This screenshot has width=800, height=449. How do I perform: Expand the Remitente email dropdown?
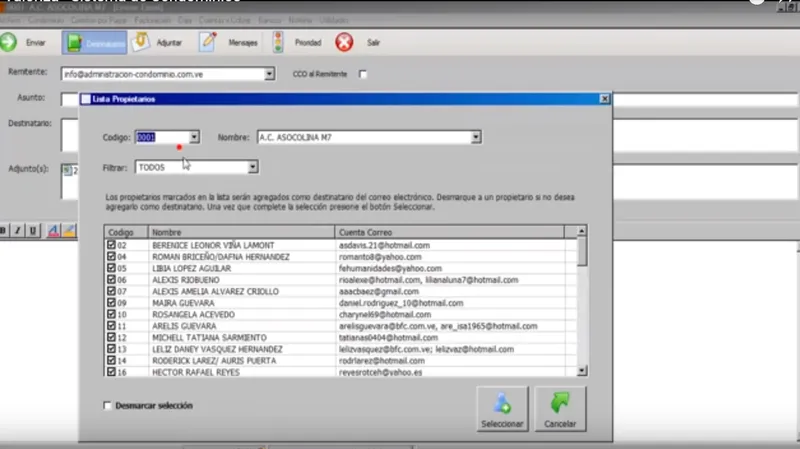[x=269, y=74]
